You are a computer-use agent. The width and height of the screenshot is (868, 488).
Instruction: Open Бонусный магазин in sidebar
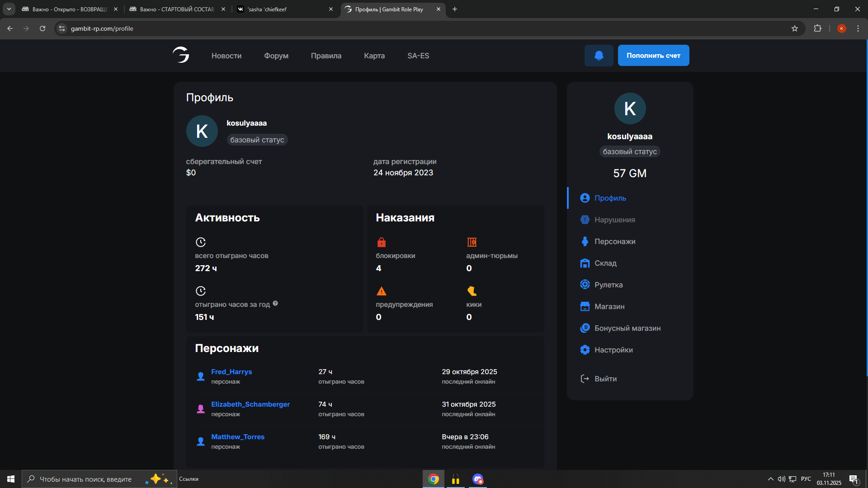coord(627,328)
